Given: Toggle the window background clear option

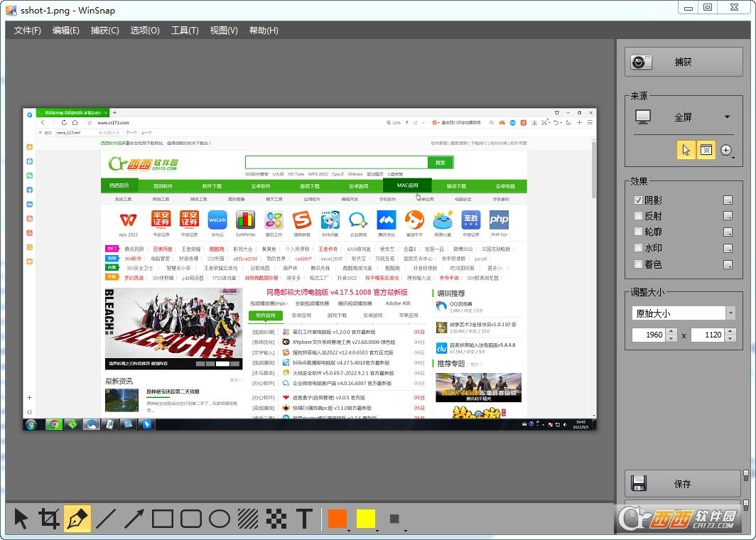Looking at the screenshot, I should [706, 150].
